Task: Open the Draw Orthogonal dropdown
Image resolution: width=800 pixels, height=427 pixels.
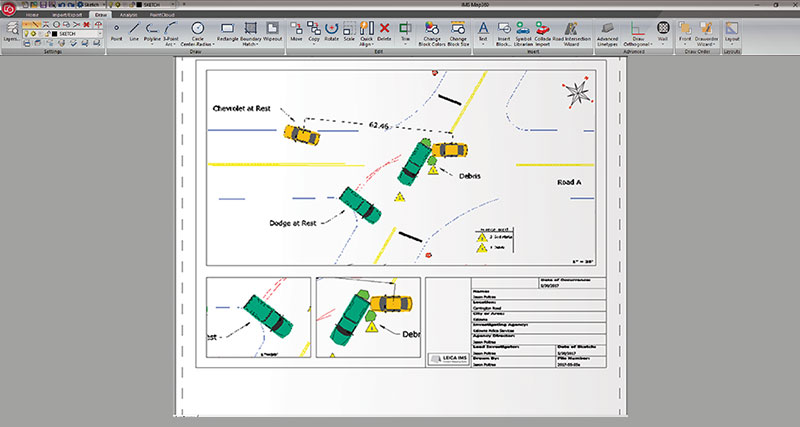Action: pyautogui.click(x=638, y=33)
